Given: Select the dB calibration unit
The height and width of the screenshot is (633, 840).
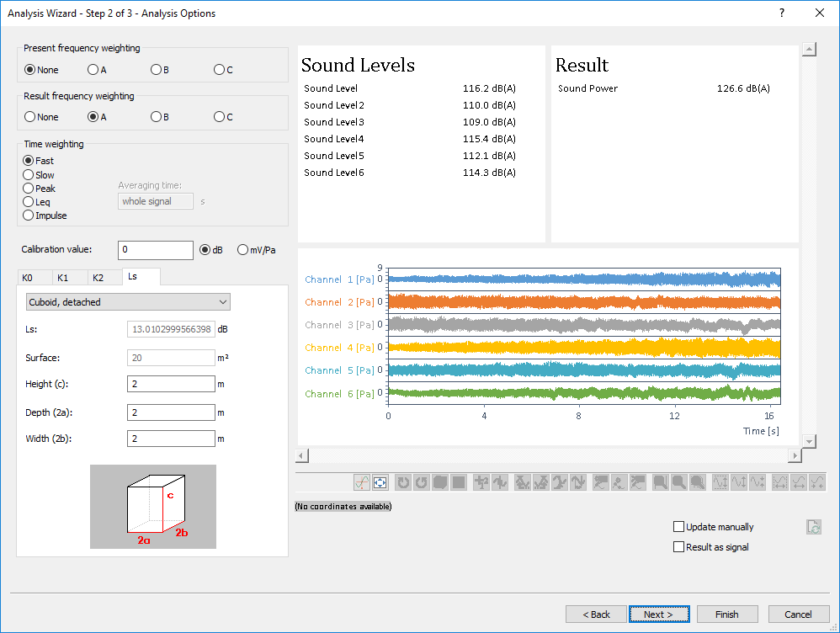Looking at the screenshot, I should [x=211, y=250].
